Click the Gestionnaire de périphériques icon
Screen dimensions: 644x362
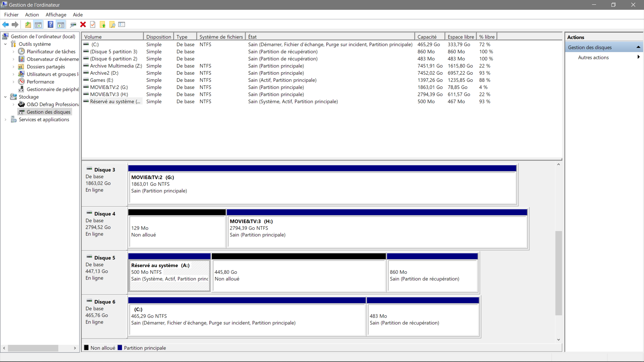(x=21, y=89)
